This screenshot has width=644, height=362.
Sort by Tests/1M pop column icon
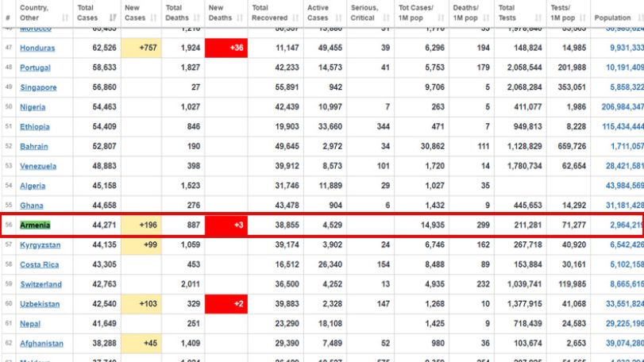tap(582, 17)
